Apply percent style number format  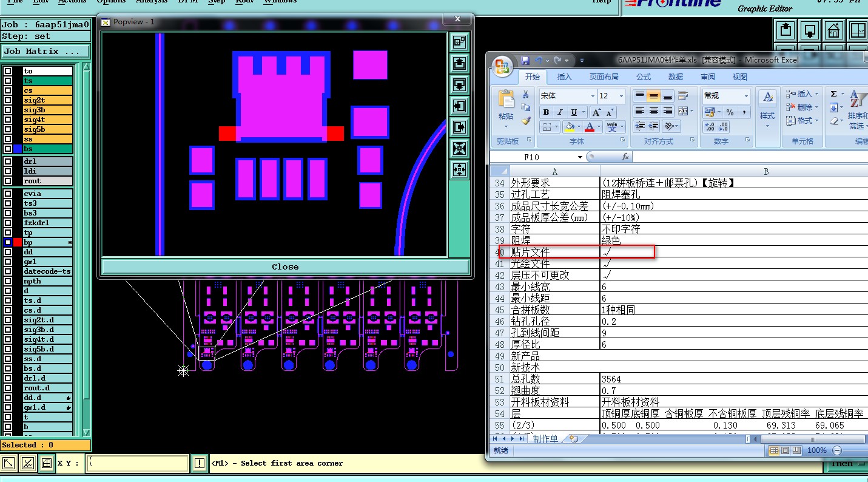pyautogui.click(x=730, y=112)
